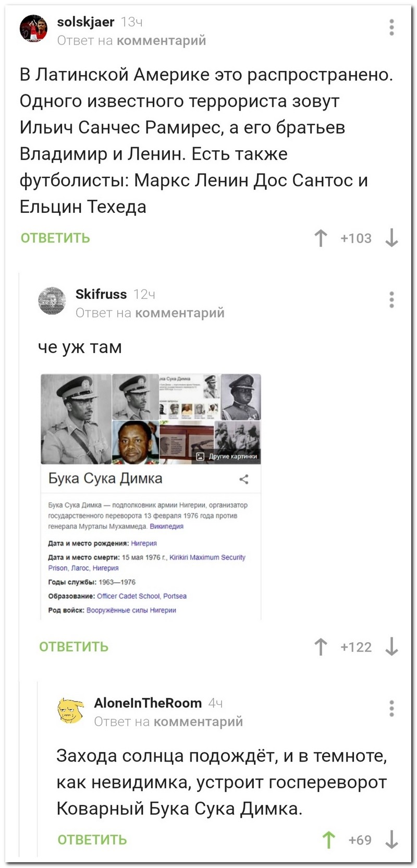Open AloneInTheRoom's avatar picture
The image size is (417, 868).
[x=70, y=710]
